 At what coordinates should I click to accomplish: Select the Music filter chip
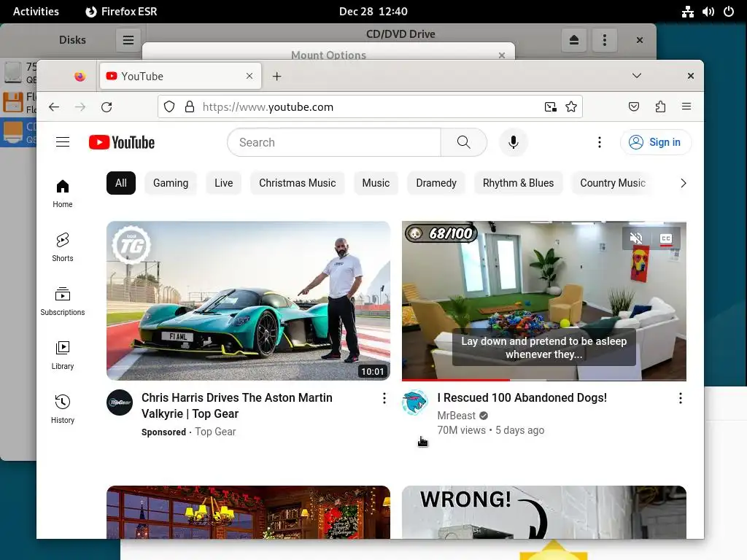pos(376,183)
